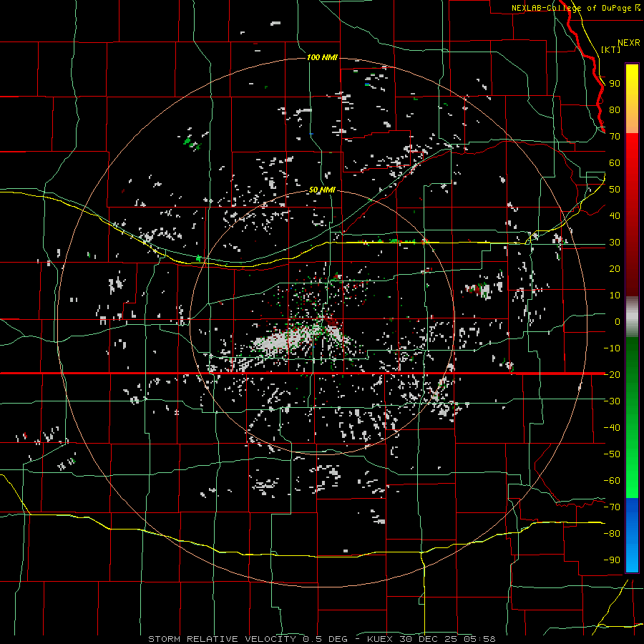
Task: Click the NEXR label above the scale
Action: tap(629, 43)
